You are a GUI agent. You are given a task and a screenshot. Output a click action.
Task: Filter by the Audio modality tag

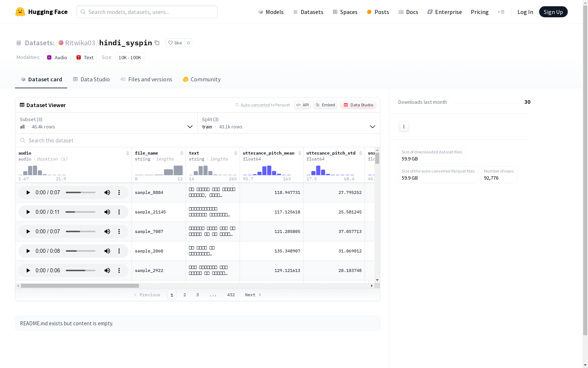tap(57, 57)
